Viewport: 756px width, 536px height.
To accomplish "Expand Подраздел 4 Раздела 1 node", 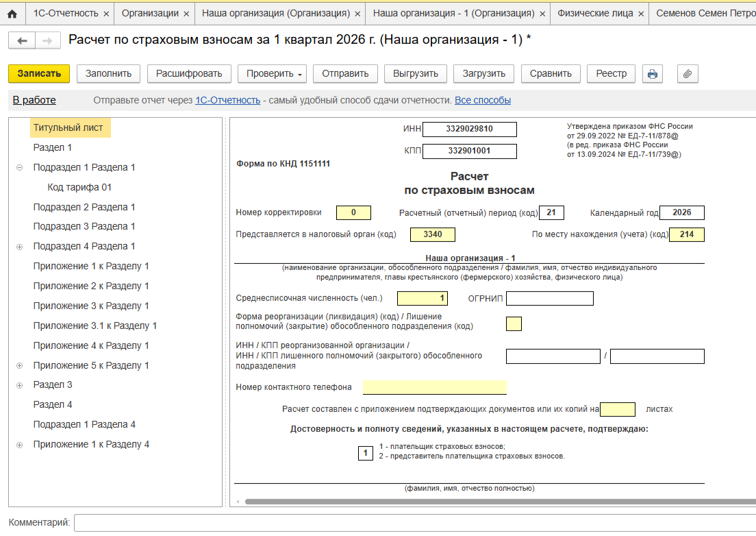I will (x=19, y=247).
